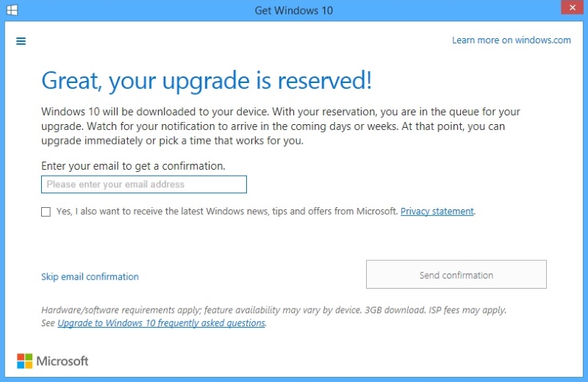
Task: Open the Privacy statement link
Action: tap(437, 212)
